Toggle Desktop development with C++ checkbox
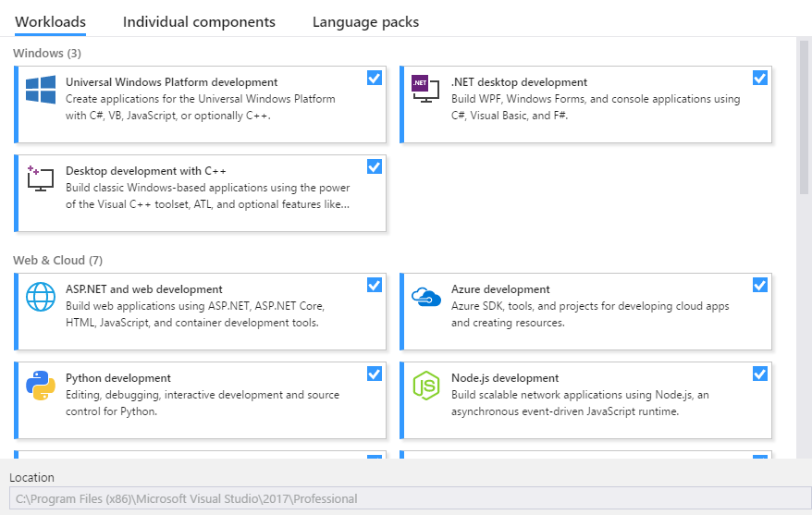This screenshot has height=515, width=812. click(375, 166)
